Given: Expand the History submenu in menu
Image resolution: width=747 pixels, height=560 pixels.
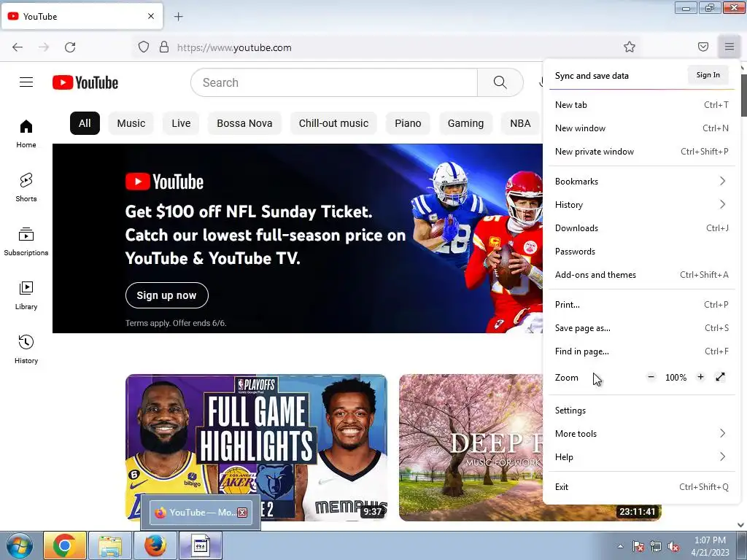Looking at the screenshot, I should click(642, 205).
